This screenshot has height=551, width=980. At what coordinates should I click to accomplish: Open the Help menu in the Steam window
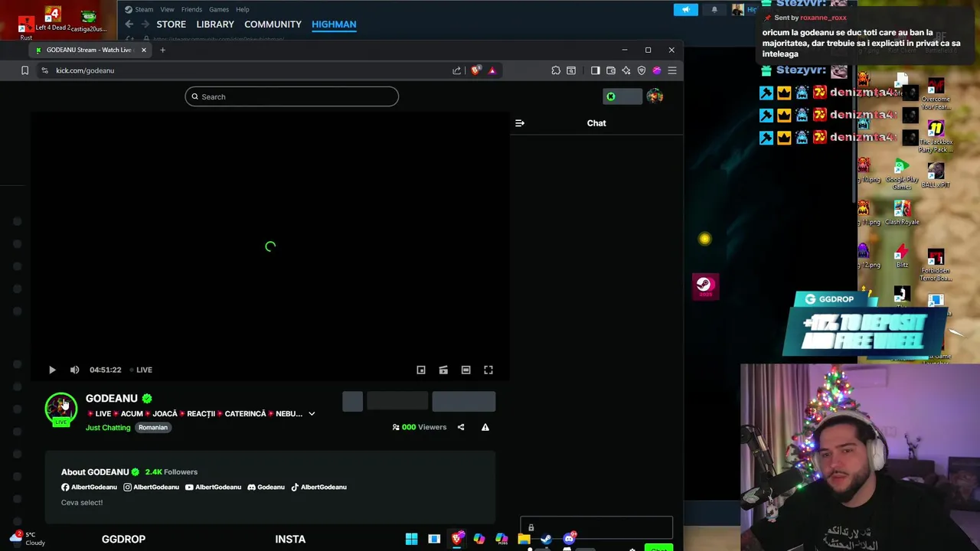[243, 9]
